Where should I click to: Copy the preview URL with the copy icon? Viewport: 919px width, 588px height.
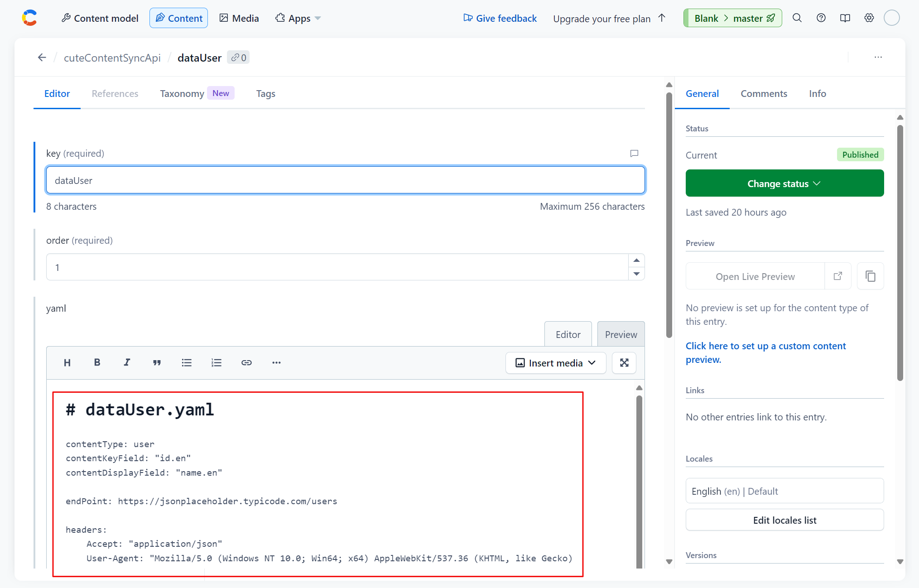tap(870, 276)
